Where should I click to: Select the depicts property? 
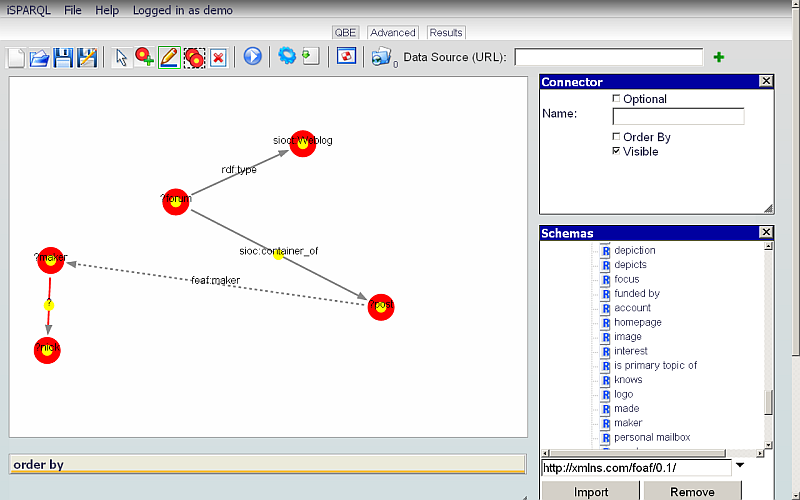tap(630, 265)
